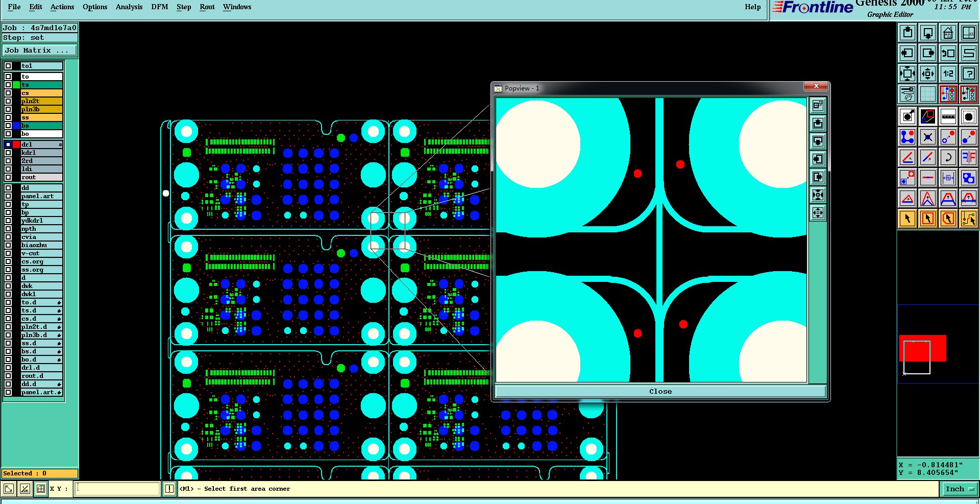Image resolution: width=980 pixels, height=504 pixels.
Task: Click the zoom out arrows icon
Action: [928, 74]
